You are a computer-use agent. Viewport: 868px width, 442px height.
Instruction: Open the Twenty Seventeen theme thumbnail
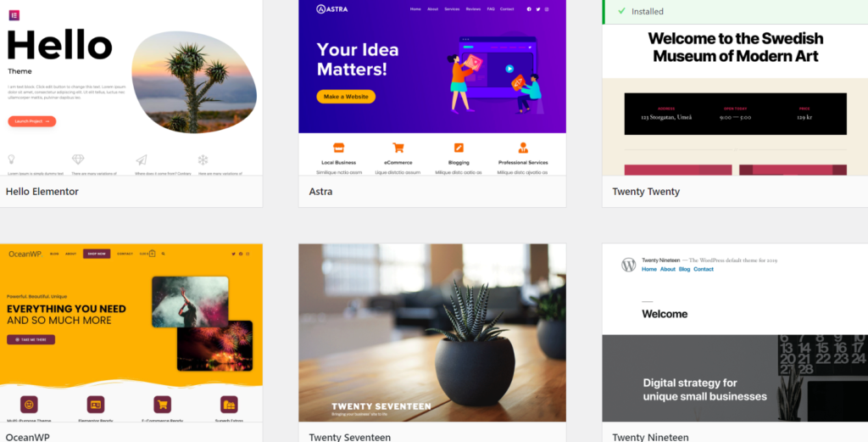[x=432, y=333]
